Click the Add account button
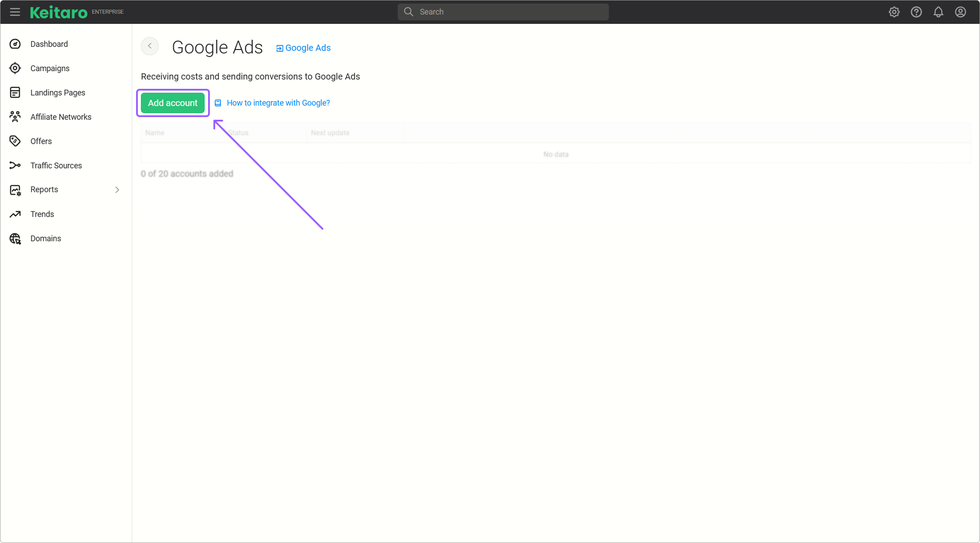The width and height of the screenshot is (980, 543). (173, 103)
